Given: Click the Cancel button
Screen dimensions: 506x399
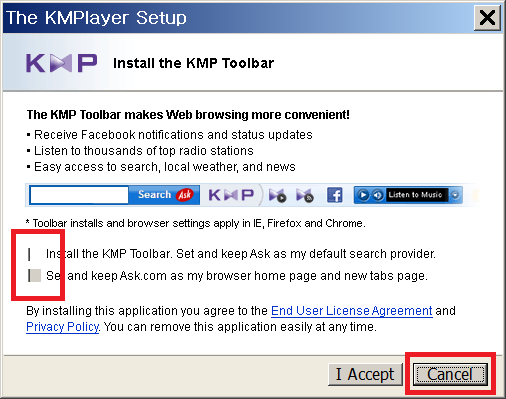Looking at the screenshot, I should (450, 374).
